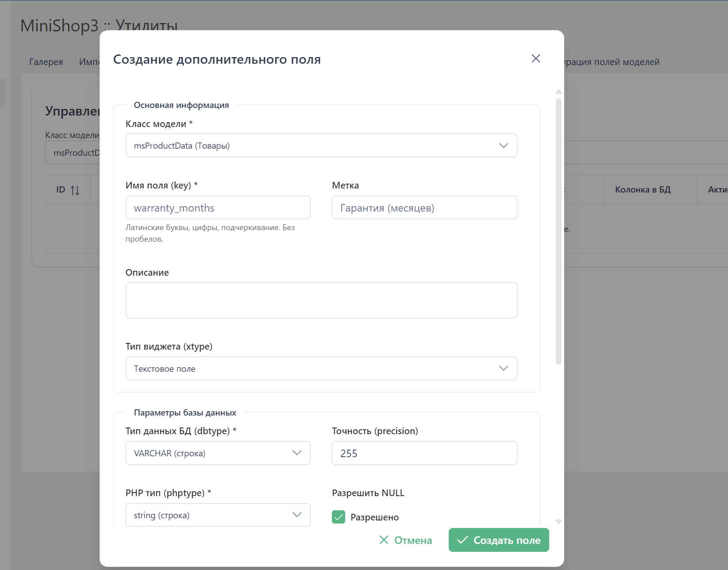Image resolution: width=728 pixels, height=570 pixels.
Task: Click into the Метка text field
Action: tap(424, 208)
